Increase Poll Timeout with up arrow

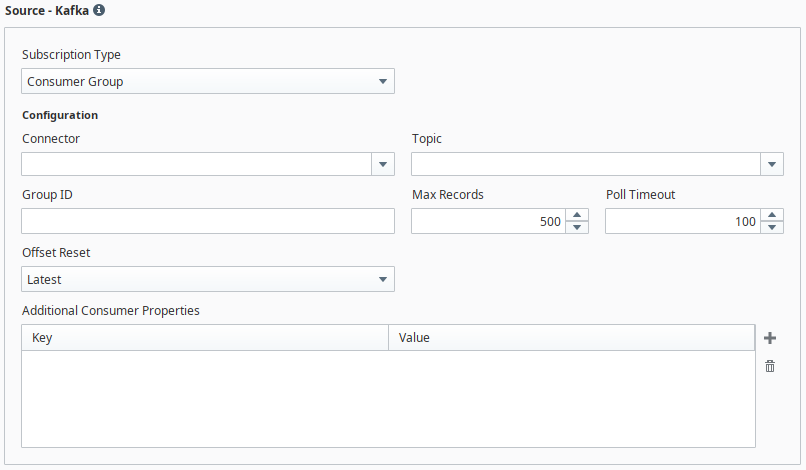click(772, 215)
